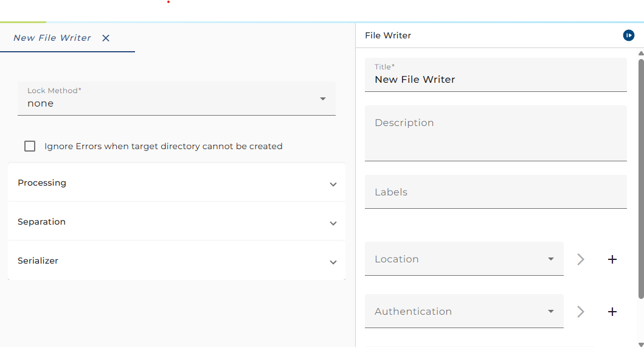Add a new Location with plus icon
Viewport: 644px width, 347px height.
tap(612, 259)
